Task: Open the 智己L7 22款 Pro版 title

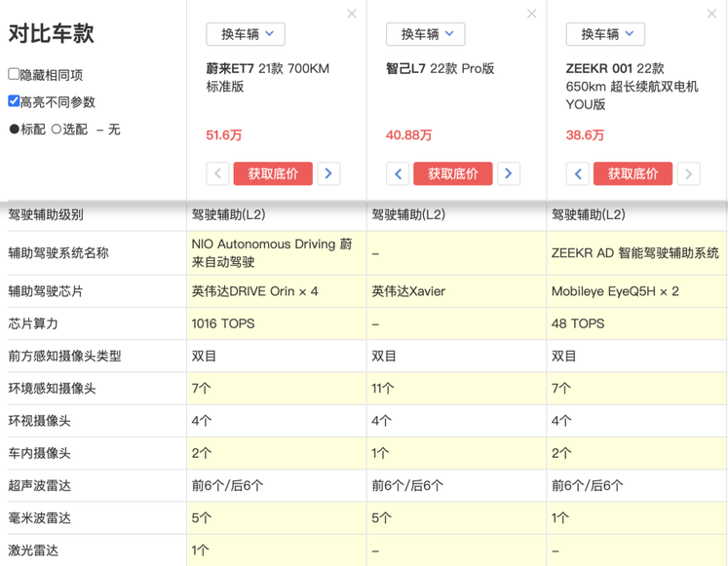Action: click(441, 68)
